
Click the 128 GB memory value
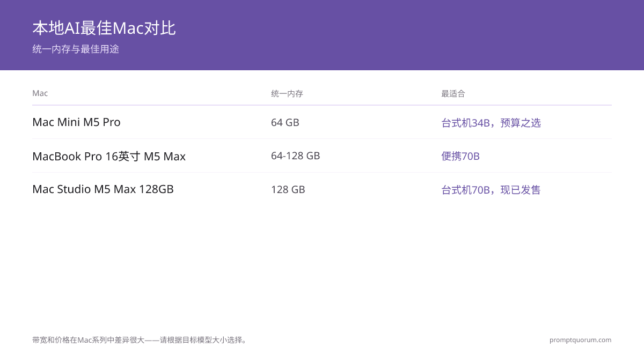[x=288, y=190]
